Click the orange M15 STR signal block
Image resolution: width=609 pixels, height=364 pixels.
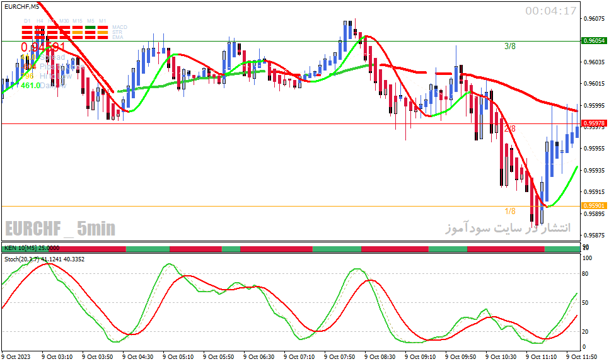[78, 33]
